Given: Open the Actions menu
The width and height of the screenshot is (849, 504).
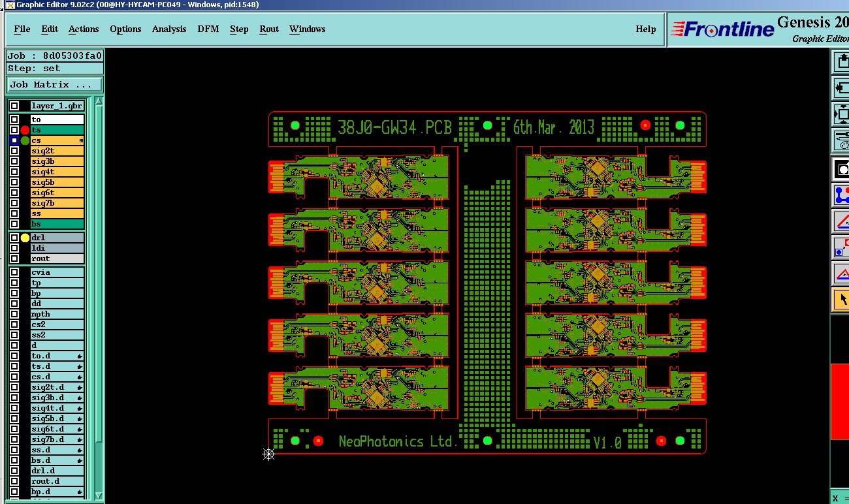Looking at the screenshot, I should pyautogui.click(x=84, y=29).
